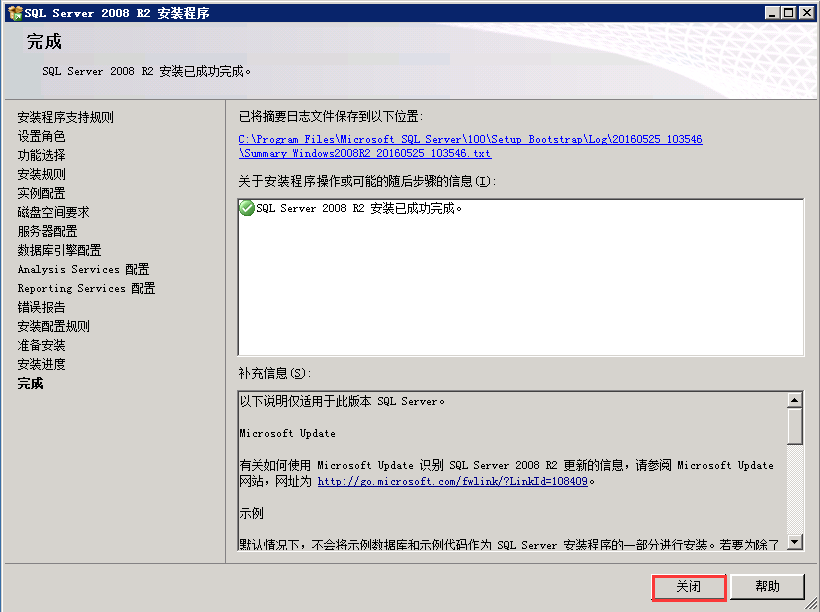Click the scrollbar down arrow in 补充信息
The width and height of the screenshot is (820, 612).
click(795, 542)
